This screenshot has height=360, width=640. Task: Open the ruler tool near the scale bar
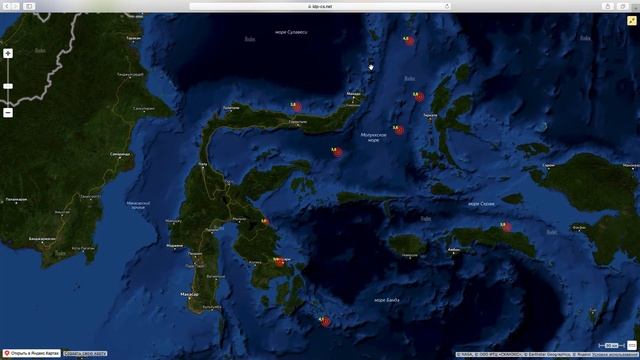[x=632, y=345]
